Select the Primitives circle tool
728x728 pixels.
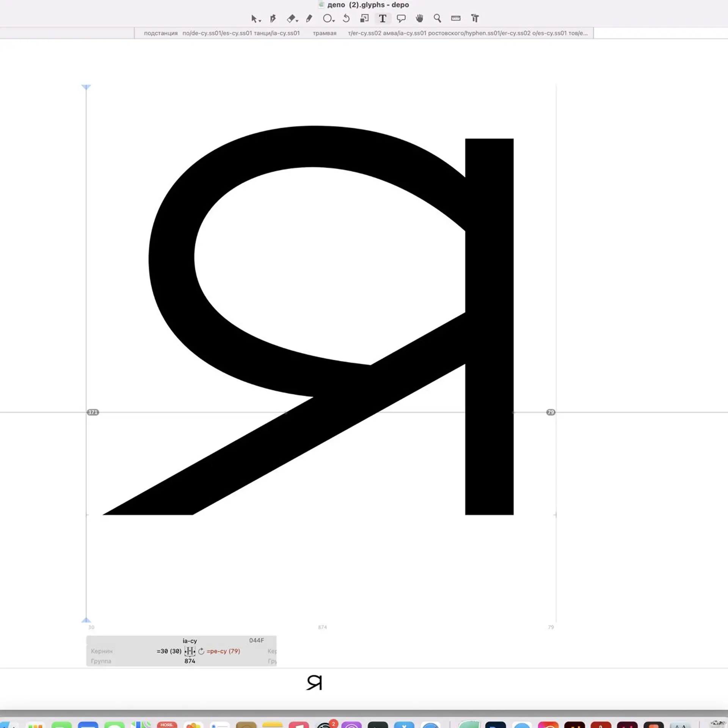pos(327,19)
